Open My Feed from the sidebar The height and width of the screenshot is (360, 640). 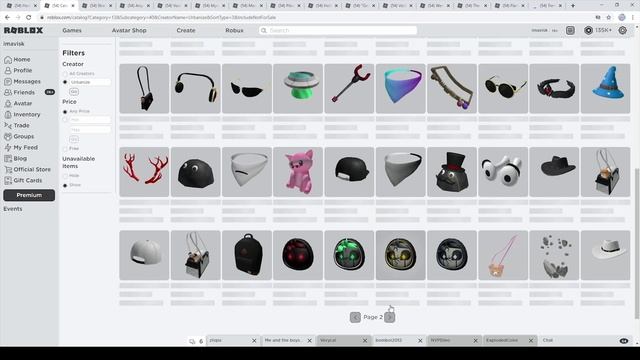point(21,148)
